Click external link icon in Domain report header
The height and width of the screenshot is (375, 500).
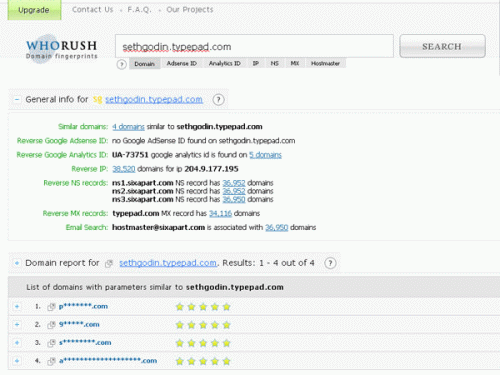[x=109, y=264]
